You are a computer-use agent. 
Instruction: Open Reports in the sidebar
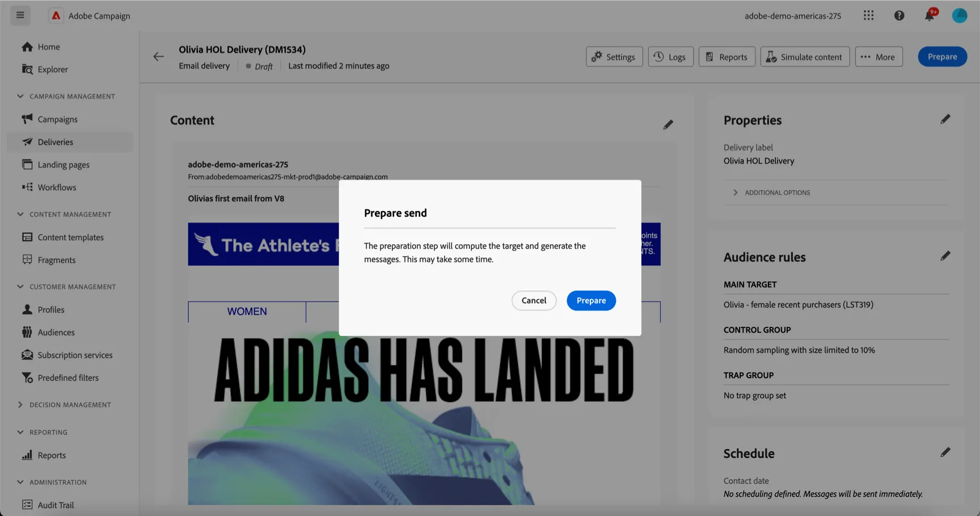click(x=70, y=455)
